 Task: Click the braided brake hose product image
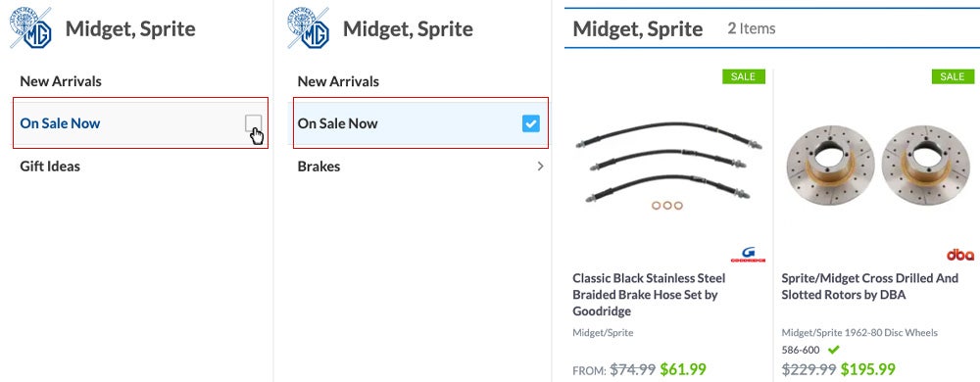(668, 166)
